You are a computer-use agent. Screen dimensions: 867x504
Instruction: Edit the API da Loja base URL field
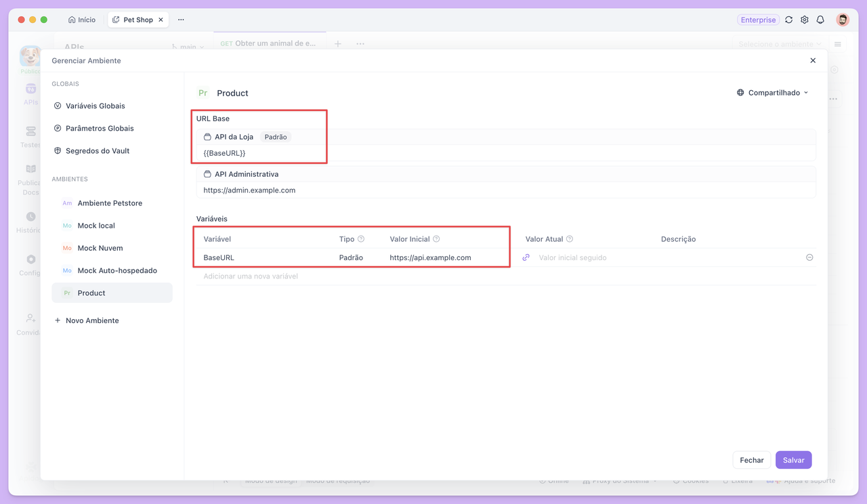(x=506, y=153)
